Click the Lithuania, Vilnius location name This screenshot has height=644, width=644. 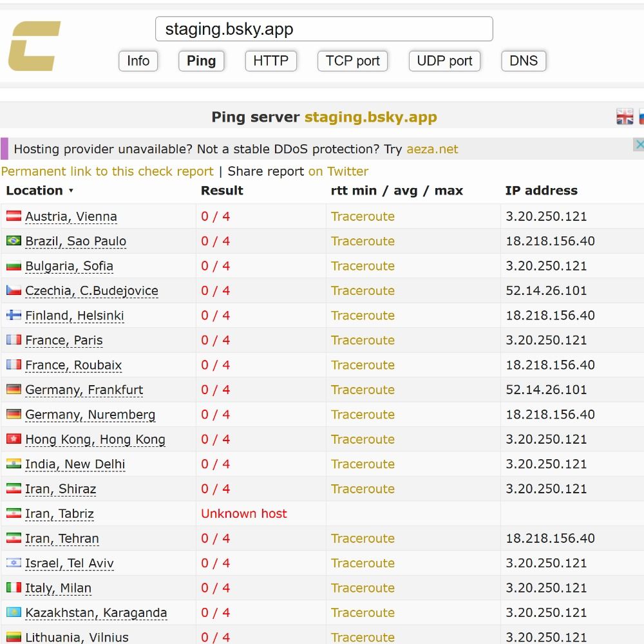(77, 638)
